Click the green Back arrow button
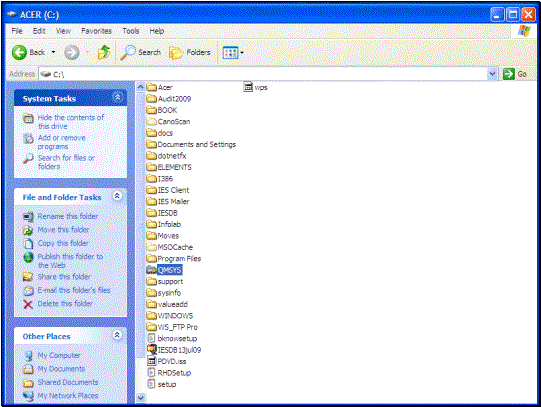The image size is (541, 407). (20, 52)
